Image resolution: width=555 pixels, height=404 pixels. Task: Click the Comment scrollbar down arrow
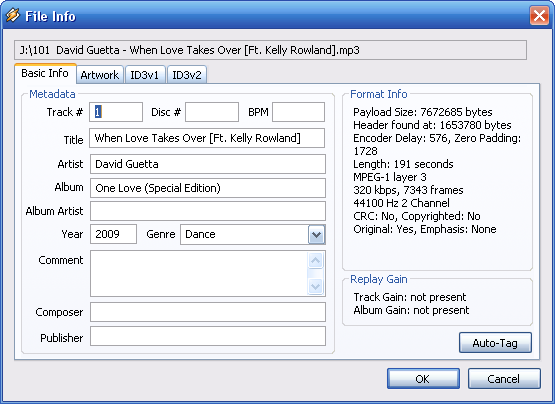(x=315, y=286)
